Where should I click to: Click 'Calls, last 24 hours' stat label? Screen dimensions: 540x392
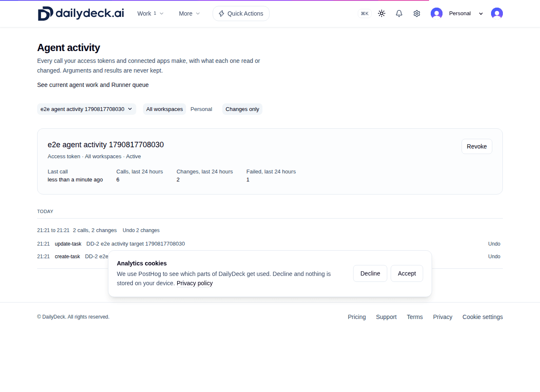point(140,172)
